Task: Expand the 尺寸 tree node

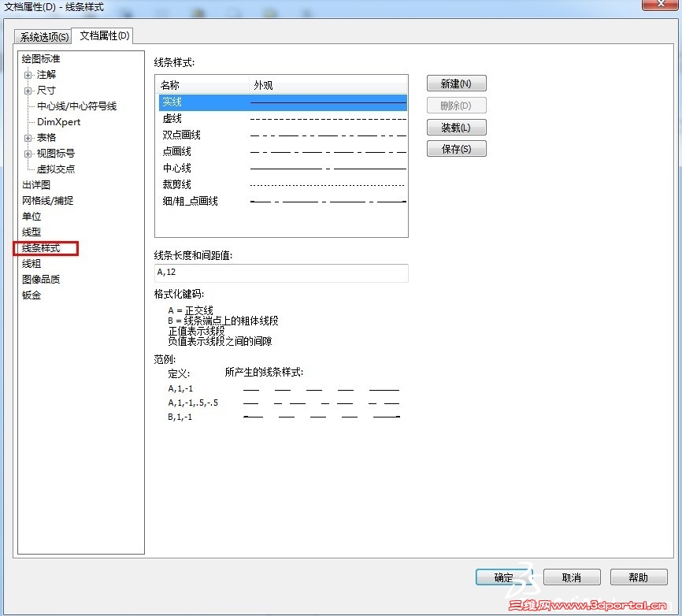Action: [28, 91]
